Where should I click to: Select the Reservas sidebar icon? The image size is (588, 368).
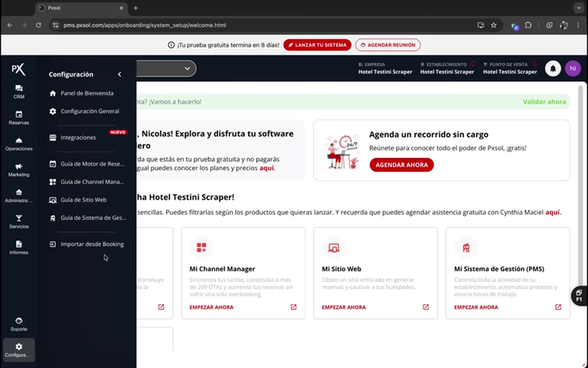18,118
